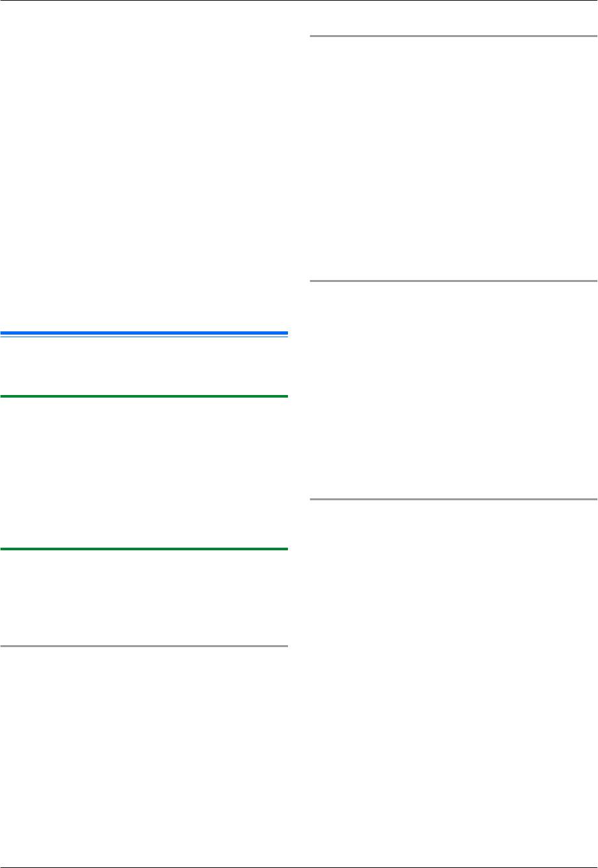598x868 pixels.
Task: Click the lower green divider line
Action: pyautogui.click(x=144, y=549)
